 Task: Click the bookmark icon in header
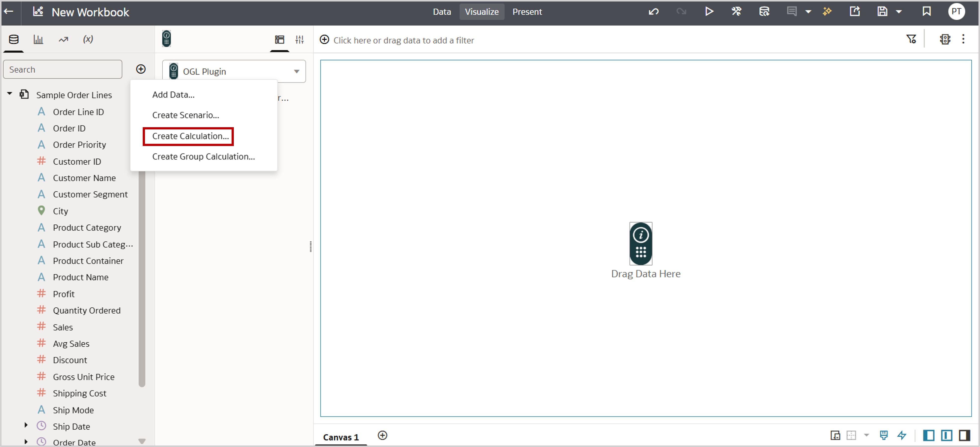click(926, 12)
